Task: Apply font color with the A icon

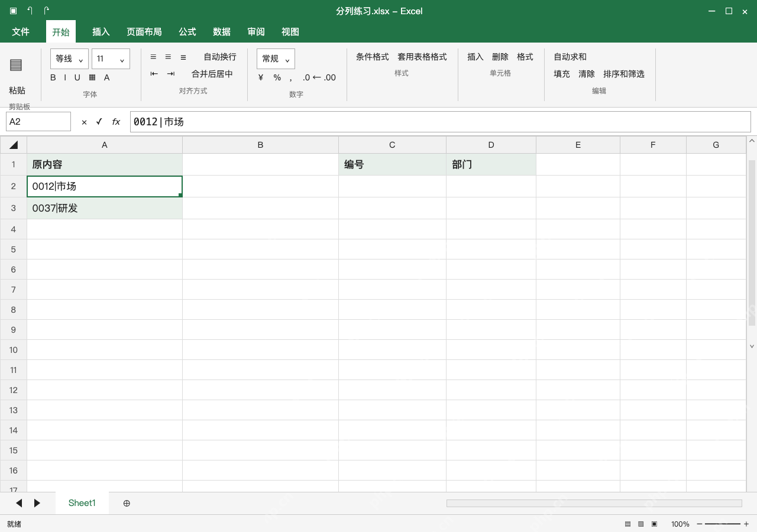Action: (x=107, y=77)
